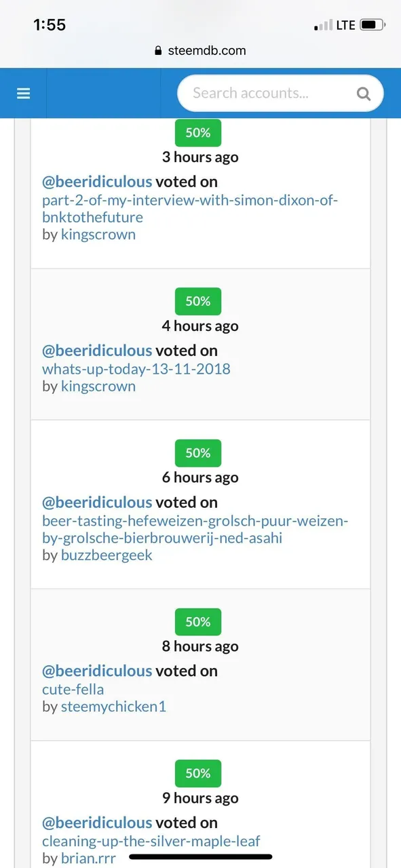Open beer-tasting-hefeweizen-grolsch post link
Viewport: 401px width, 868px height.
coord(195,530)
